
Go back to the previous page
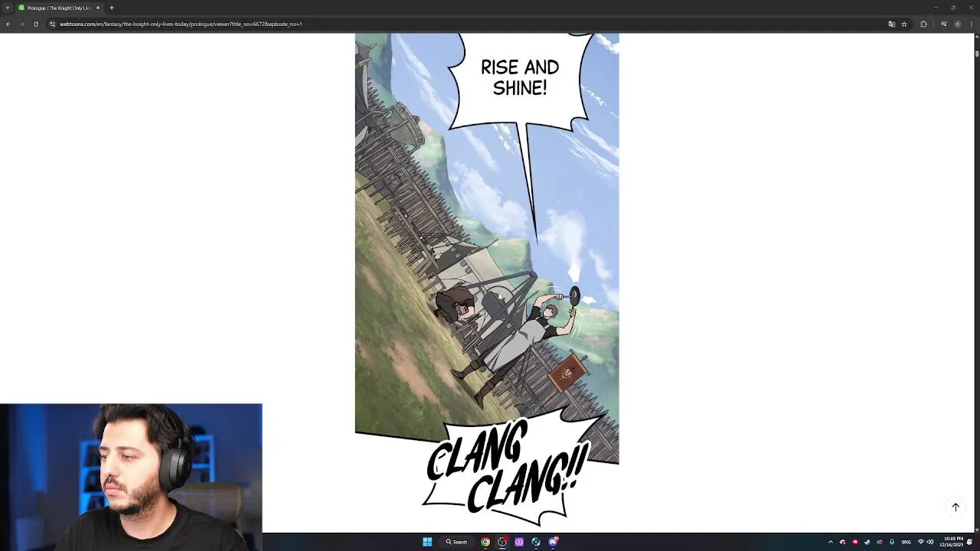(8, 24)
